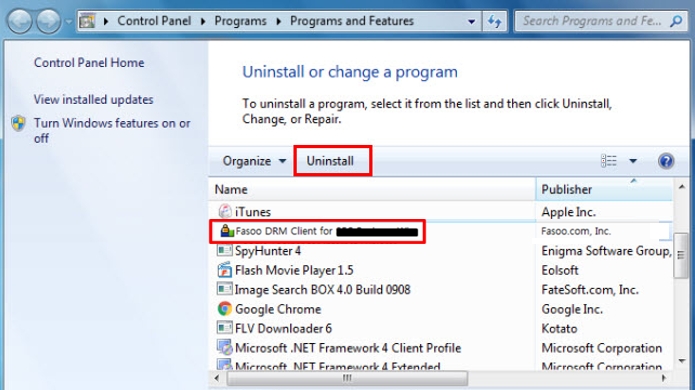Expand arrow between Control Panel and Programs

click(203, 21)
